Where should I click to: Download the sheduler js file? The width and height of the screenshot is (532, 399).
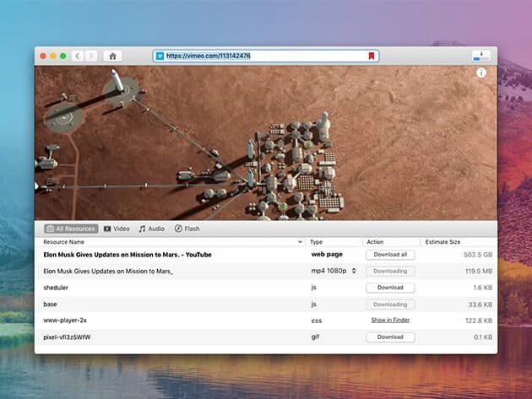pos(390,288)
